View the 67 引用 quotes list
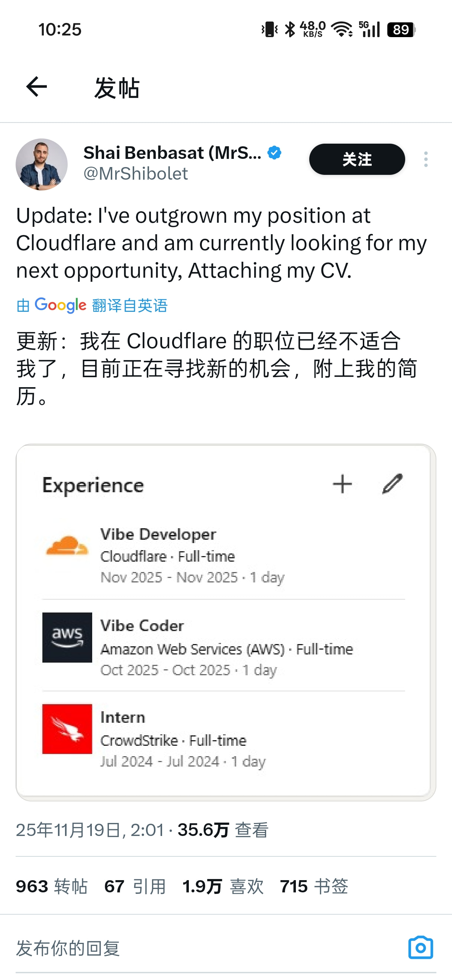 tap(135, 886)
